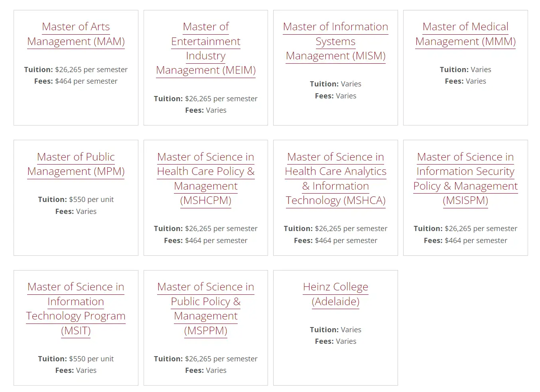
Task: Click the Heinz College Adelaide Fees Varies text
Action: (x=335, y=341)
